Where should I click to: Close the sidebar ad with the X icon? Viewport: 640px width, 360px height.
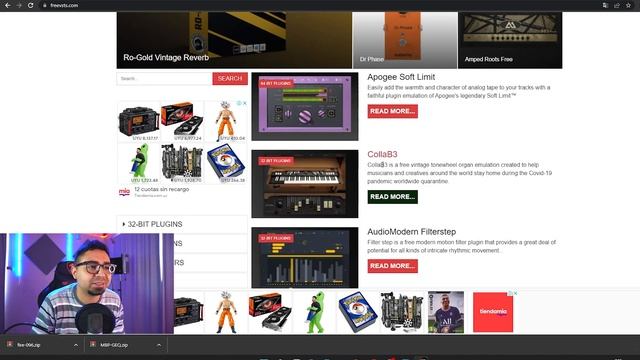(245, 103)
